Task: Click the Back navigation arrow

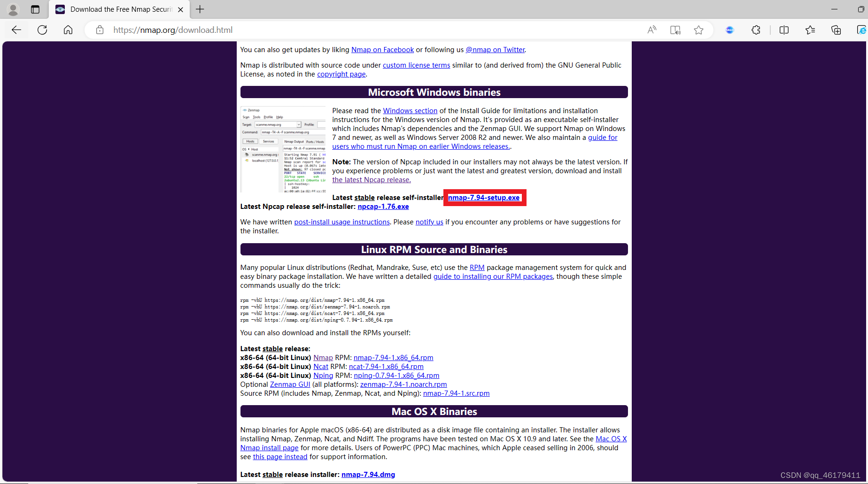Action: (16, 30)
